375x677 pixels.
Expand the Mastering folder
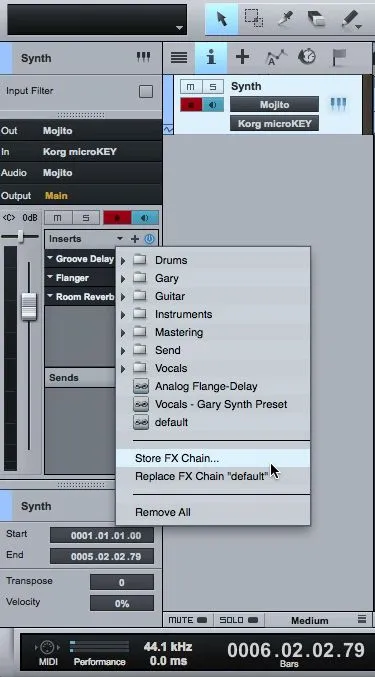coord(123,332)
